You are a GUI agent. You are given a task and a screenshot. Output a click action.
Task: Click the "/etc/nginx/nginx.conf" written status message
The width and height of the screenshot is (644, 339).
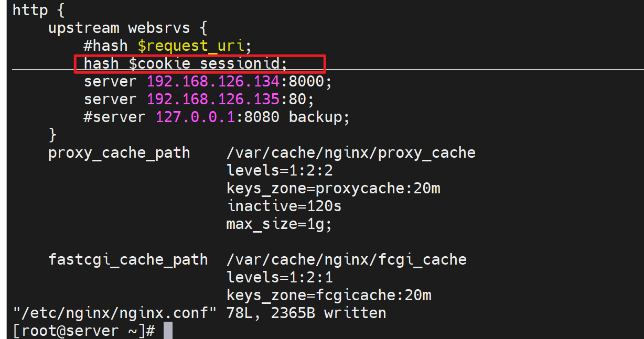pyautogui.click(x=199, y=313)
